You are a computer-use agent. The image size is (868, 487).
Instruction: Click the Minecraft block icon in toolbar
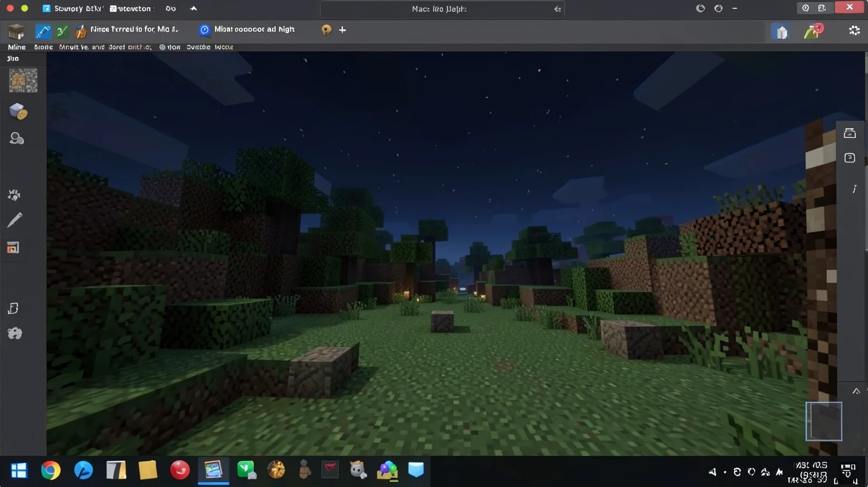click(16, 31)
